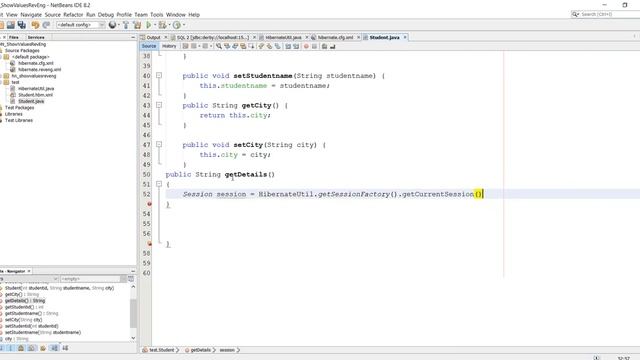Click the Stop Macro Recording icon
Image resolution: width=640 pixels, height=360 pixels.
[x=314, y=46]
